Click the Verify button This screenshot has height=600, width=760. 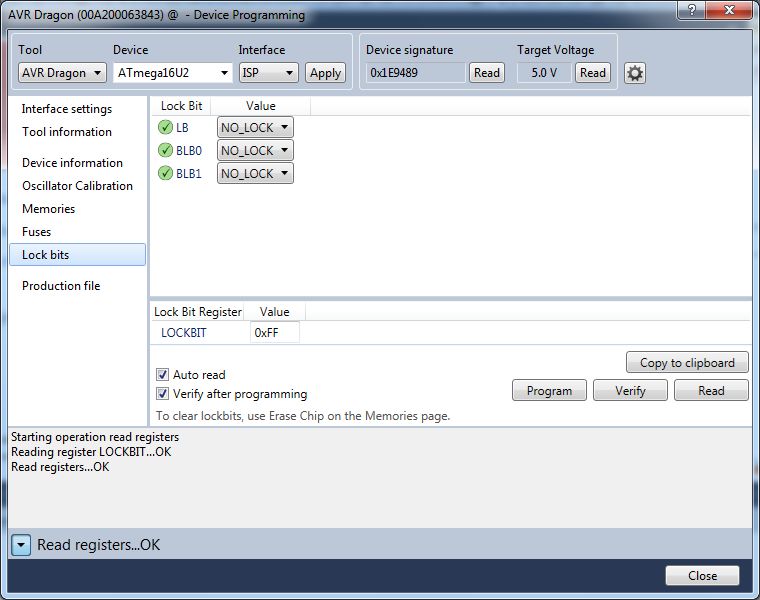pos(630,391)
